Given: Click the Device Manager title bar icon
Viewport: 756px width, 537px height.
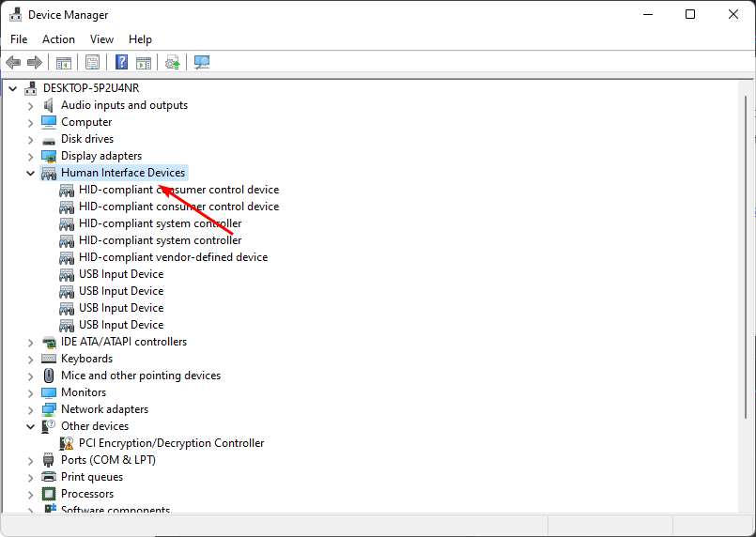Looking at the screenshot, I should point(15,14).
